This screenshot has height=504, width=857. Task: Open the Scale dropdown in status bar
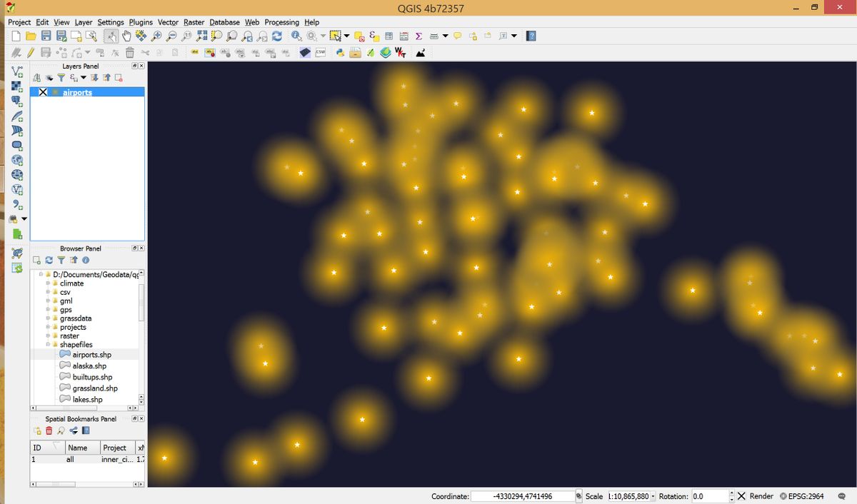[653, 496]
